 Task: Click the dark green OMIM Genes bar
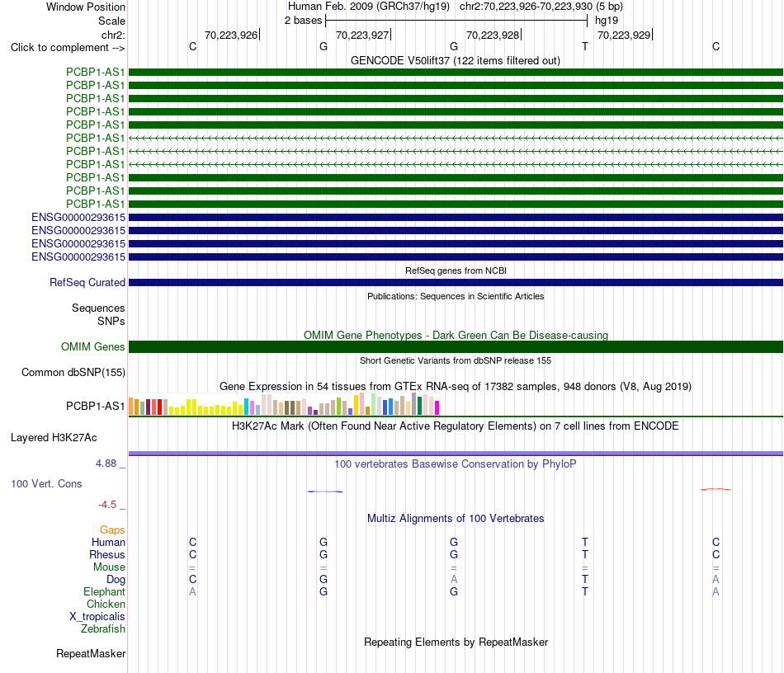coord(456,346)
